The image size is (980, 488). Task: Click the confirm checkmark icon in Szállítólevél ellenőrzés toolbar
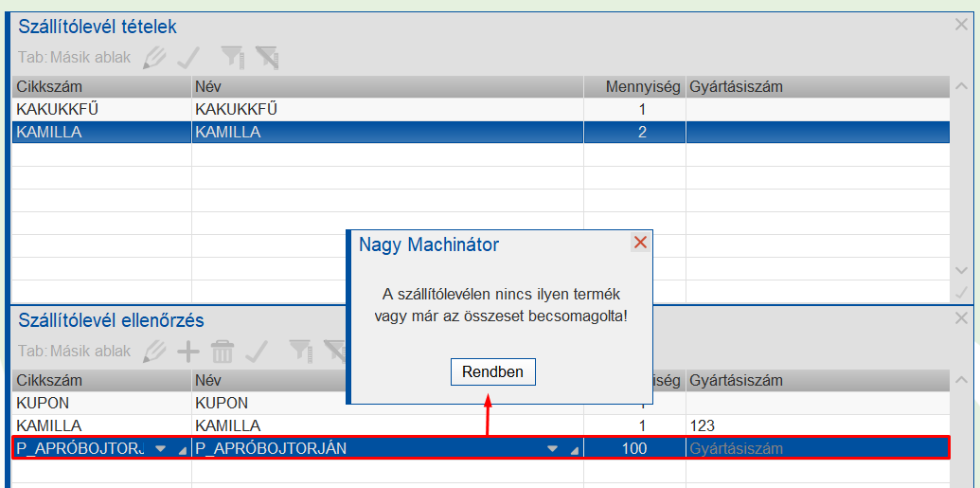pyautogui.click(x=257, y=352)
